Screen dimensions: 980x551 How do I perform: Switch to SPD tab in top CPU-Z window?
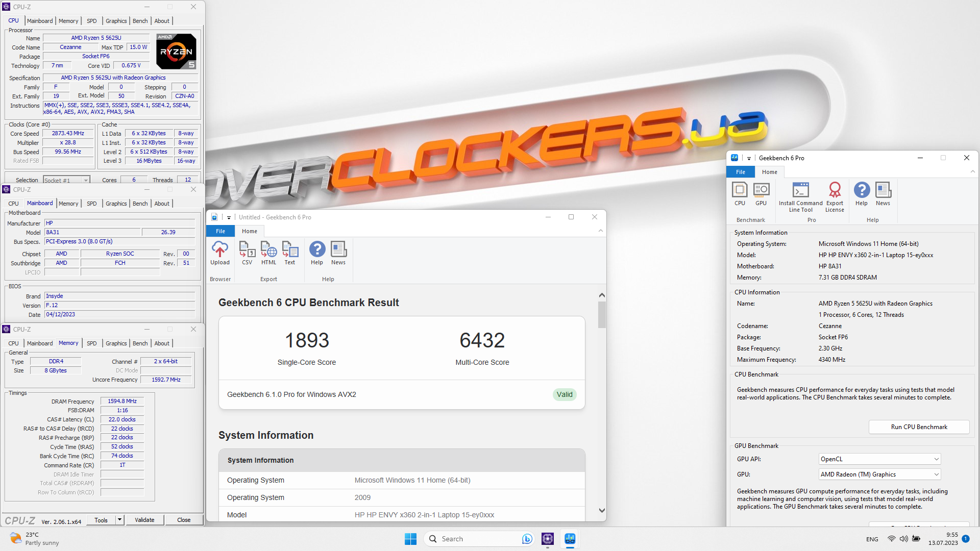pos(92,21)
